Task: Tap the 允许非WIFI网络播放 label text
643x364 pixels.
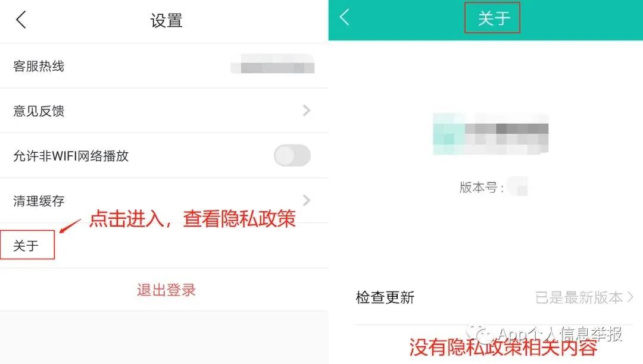Action: point(71,156)
